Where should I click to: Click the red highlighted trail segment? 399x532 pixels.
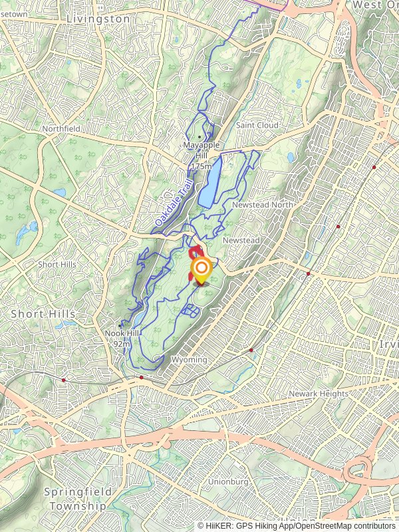[x=195, y=258]
